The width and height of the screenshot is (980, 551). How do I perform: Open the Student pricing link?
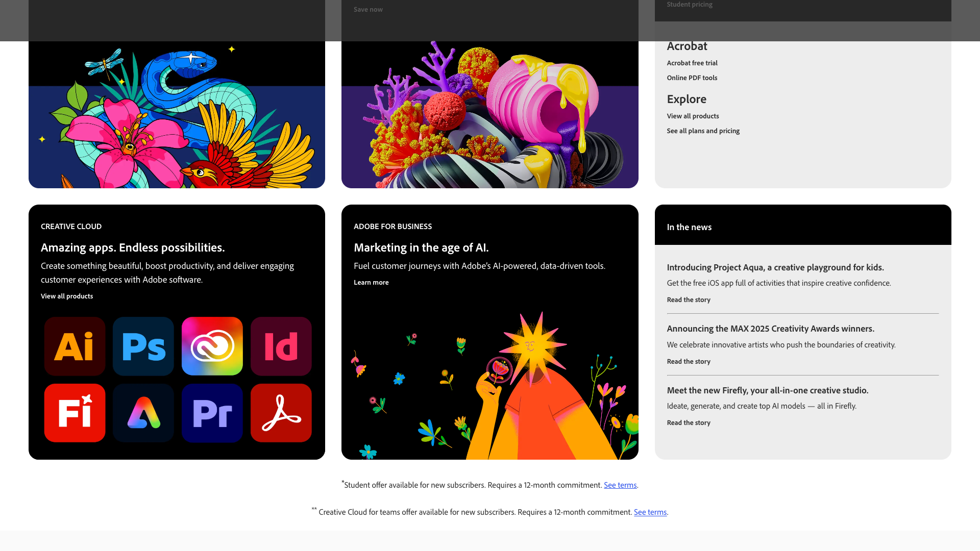coord(690,4)
